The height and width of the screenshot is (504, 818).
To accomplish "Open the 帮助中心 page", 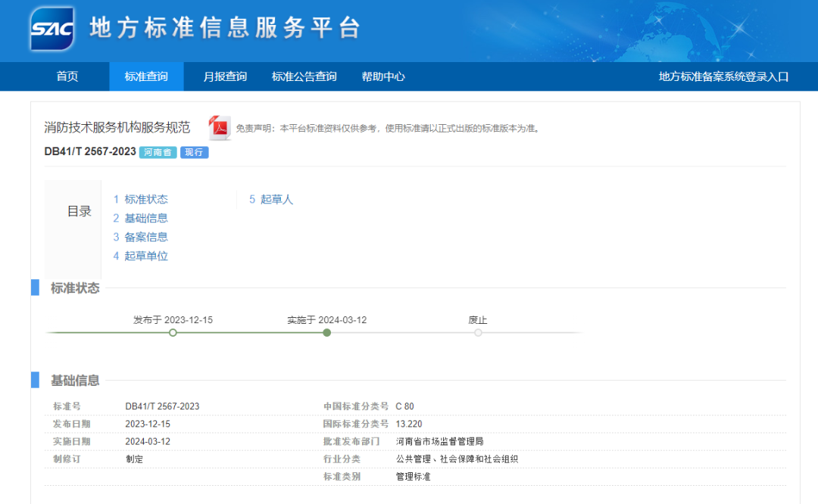I will 383,76.
